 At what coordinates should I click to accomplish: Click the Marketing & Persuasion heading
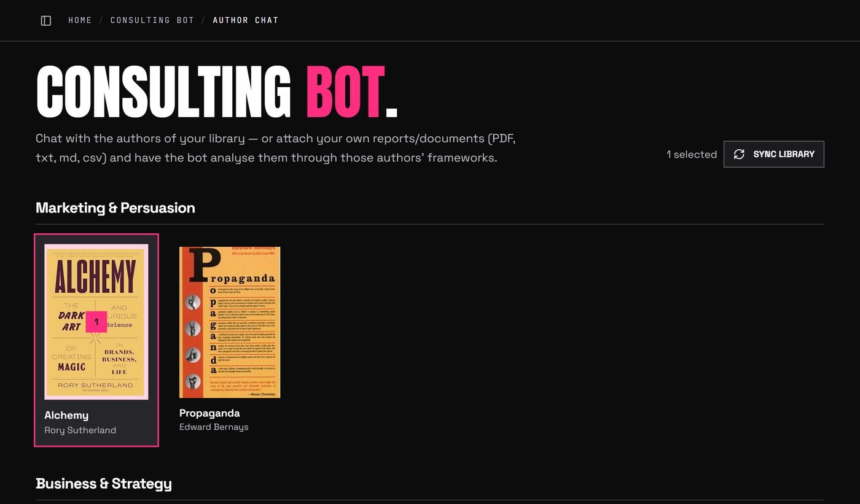pyautogui.click(x=115, y=207)
